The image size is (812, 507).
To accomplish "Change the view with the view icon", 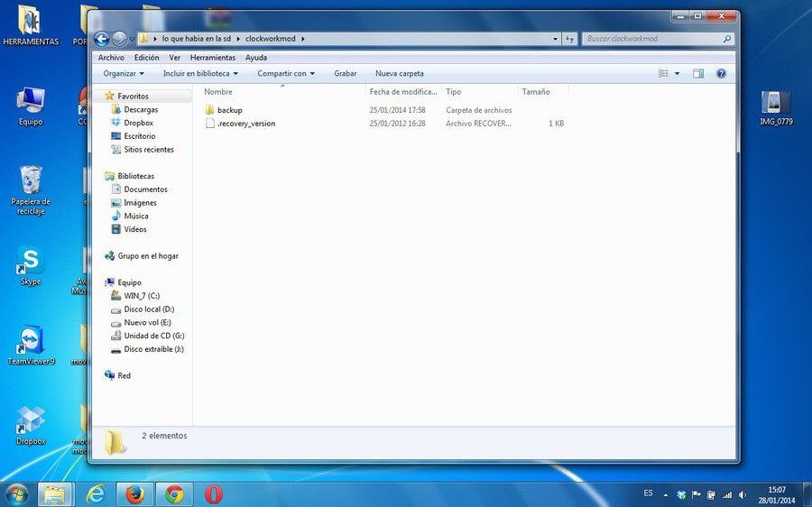I will (x=663, y=74).
